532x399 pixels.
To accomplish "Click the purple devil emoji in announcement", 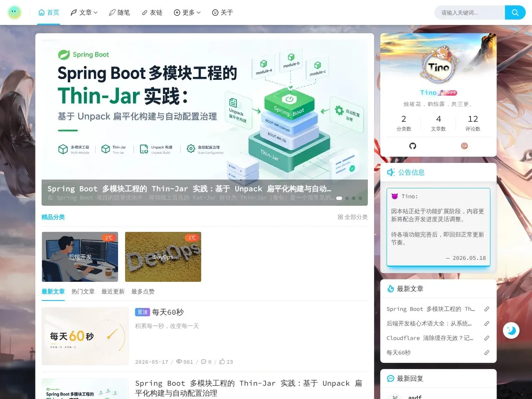I will click(395, 196).
